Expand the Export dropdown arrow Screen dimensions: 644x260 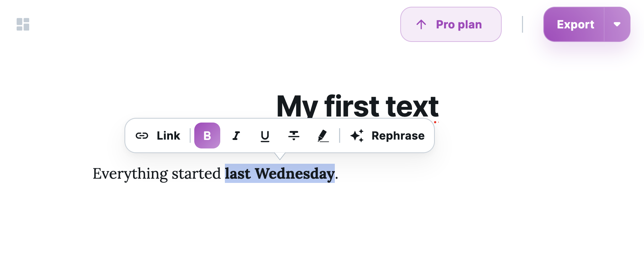point(617,24)
